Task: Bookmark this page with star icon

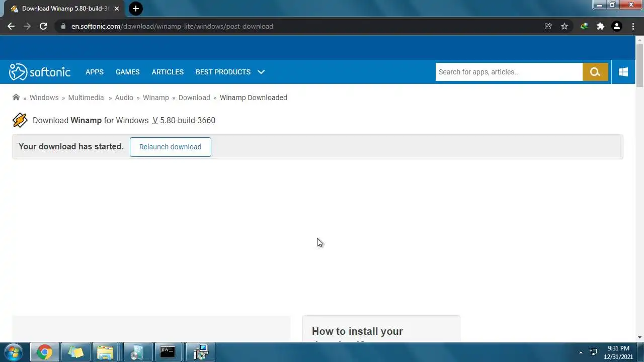Action: coord(565,26)
